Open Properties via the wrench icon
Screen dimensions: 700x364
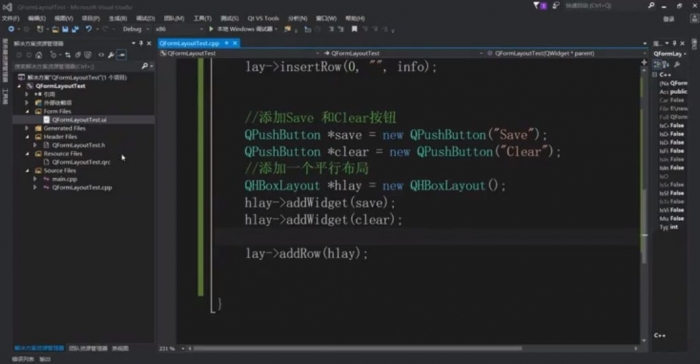click(x=111, y=55)
